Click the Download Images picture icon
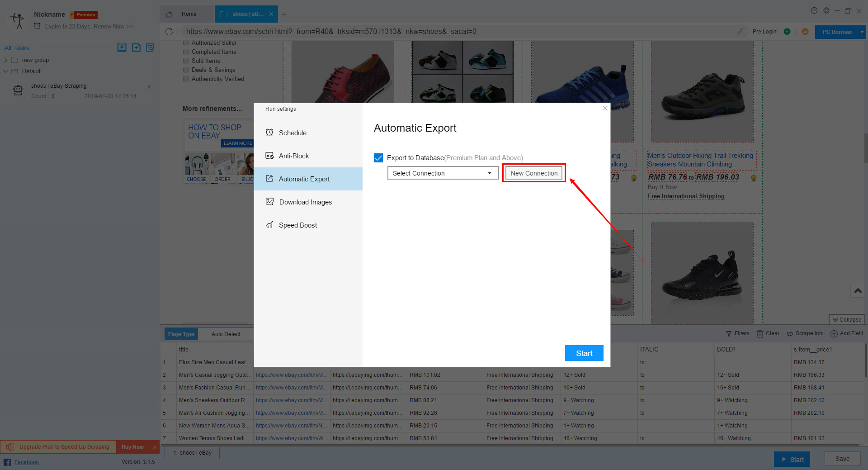Viewport: 868px width, 470px height. coord(269,202)
